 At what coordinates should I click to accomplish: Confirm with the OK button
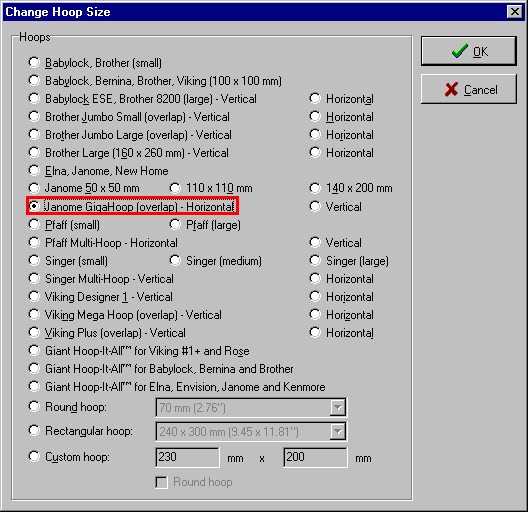coord(469,51)
